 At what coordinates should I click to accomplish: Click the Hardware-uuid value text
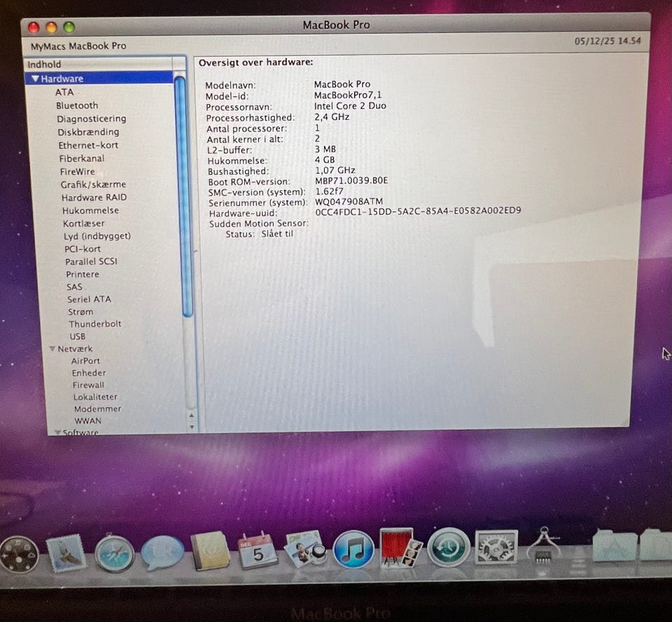[418, 211]
